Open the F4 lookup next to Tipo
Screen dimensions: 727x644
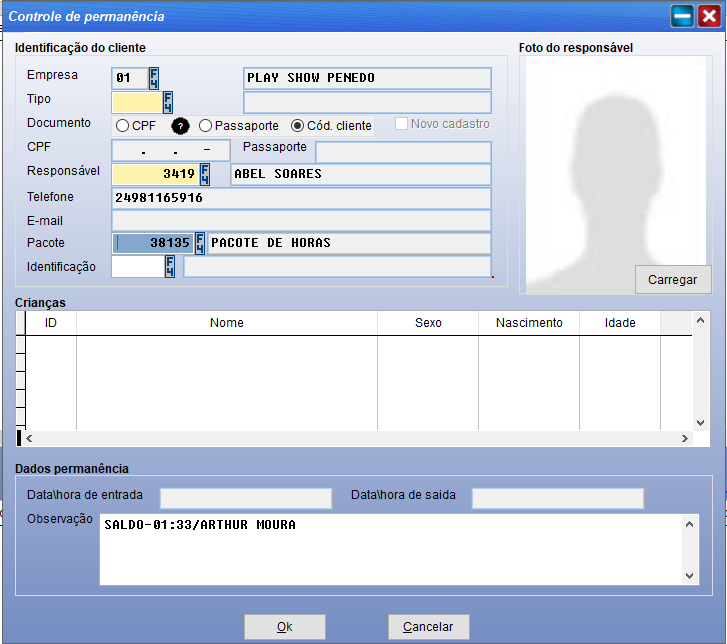(168, 102)
